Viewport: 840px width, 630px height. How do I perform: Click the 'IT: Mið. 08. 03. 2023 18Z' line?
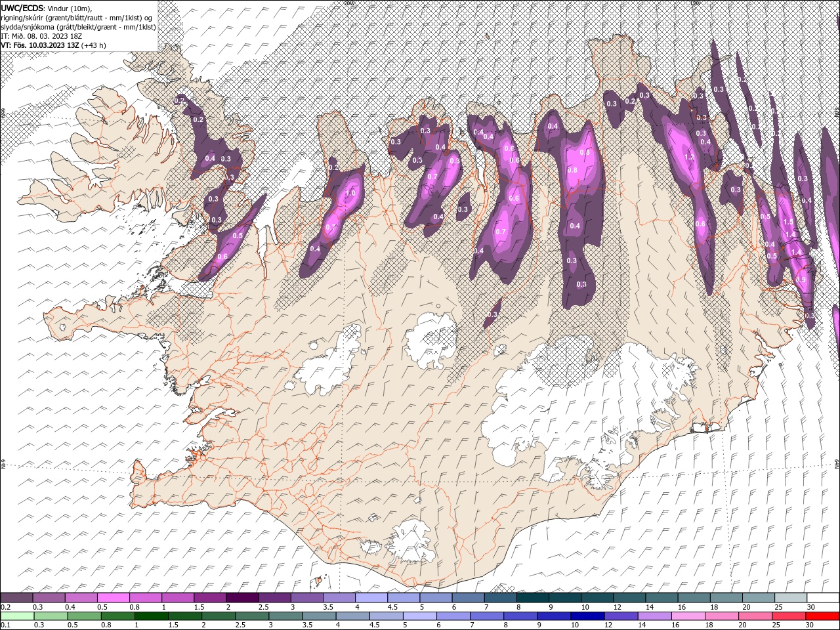point(42,36)
